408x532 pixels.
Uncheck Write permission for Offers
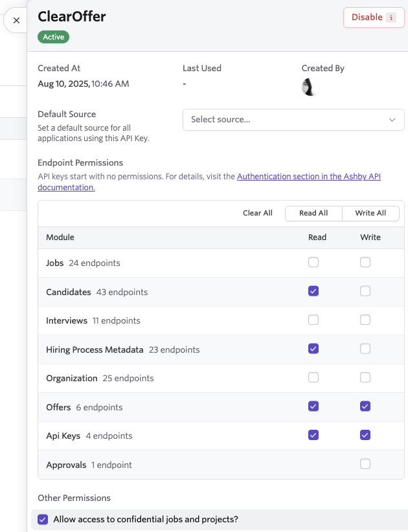pos(365,406)
